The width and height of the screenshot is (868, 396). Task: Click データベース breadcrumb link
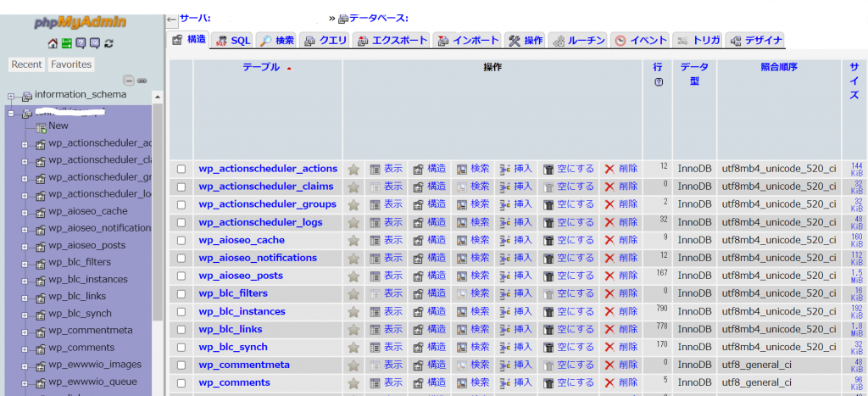[x=379, y=19]
